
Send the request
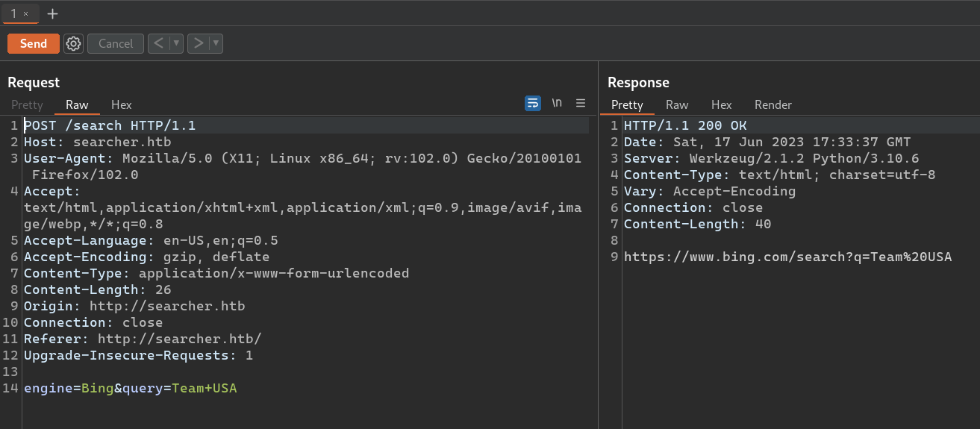tap(34, 43)
